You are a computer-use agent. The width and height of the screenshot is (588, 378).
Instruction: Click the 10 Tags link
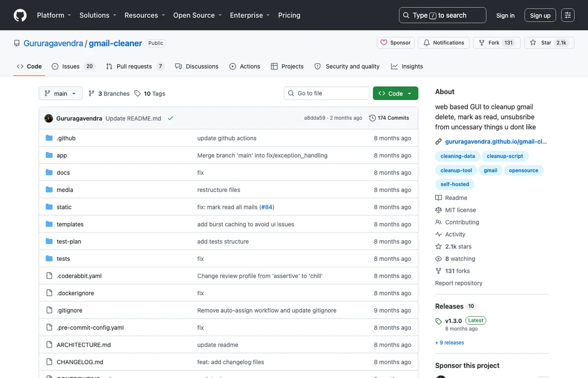pyautogui.click(x=150, y=94)
